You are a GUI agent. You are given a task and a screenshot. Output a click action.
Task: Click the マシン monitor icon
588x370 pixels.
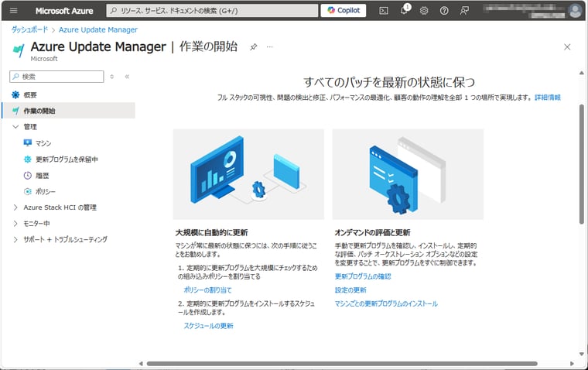[x=28, y=143]
